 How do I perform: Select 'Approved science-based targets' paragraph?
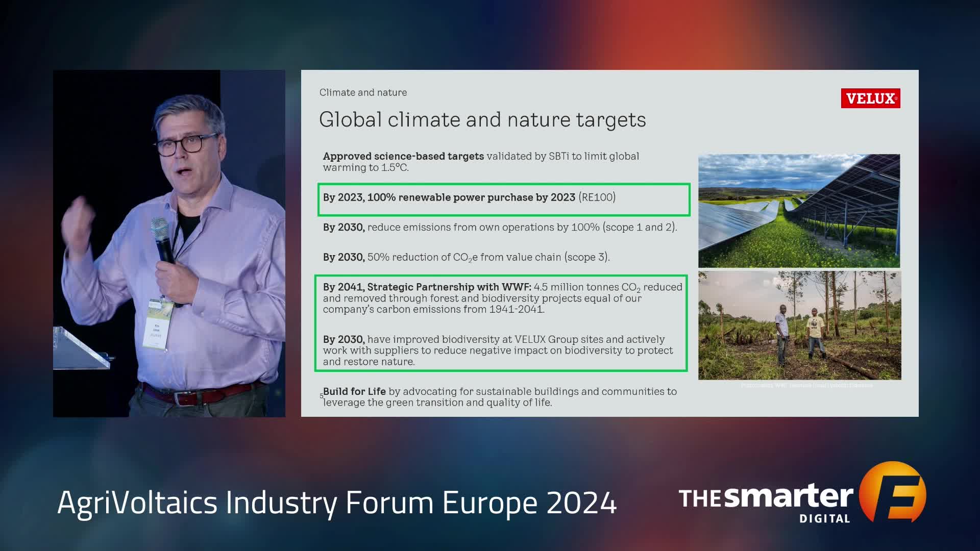click(481, 162)
